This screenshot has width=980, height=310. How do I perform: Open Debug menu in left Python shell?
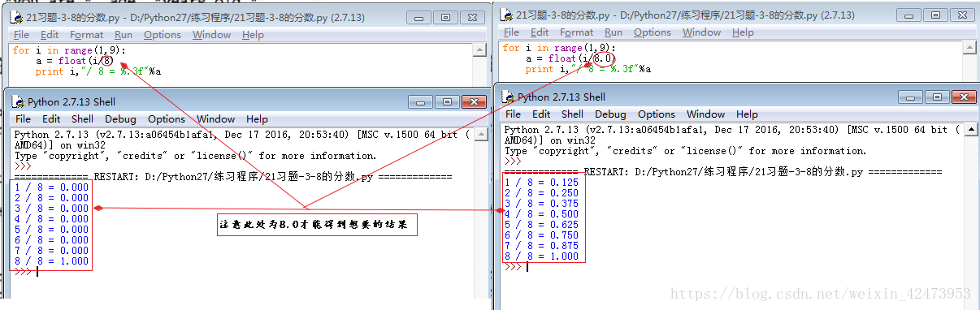point(120,119)
